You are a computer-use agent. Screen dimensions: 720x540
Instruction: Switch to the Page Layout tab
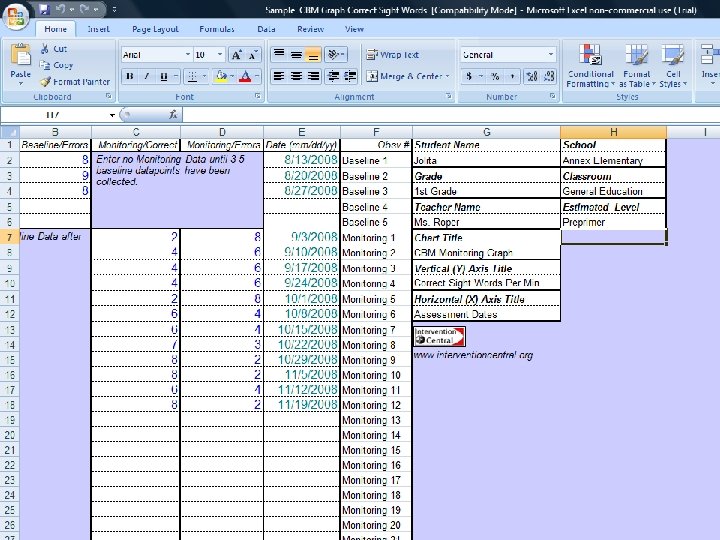(155, 29)
